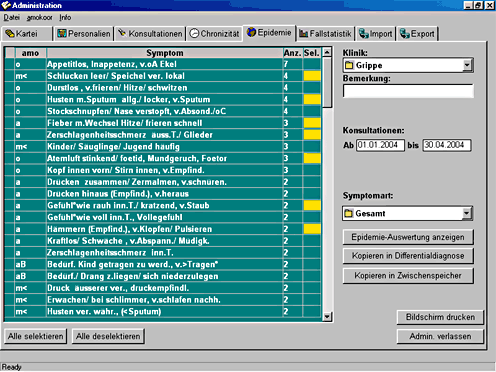Image resolution: width=496 pixels, height=372 pixels.
Task: Click the Ab date field 01.01.2004
Action: [x=380, y=145]
